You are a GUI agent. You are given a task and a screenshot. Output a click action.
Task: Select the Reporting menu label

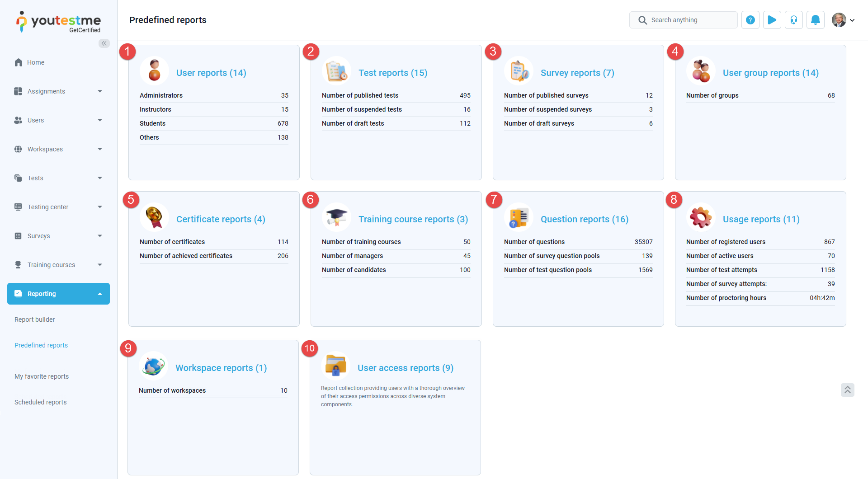(x=42, y=294)
